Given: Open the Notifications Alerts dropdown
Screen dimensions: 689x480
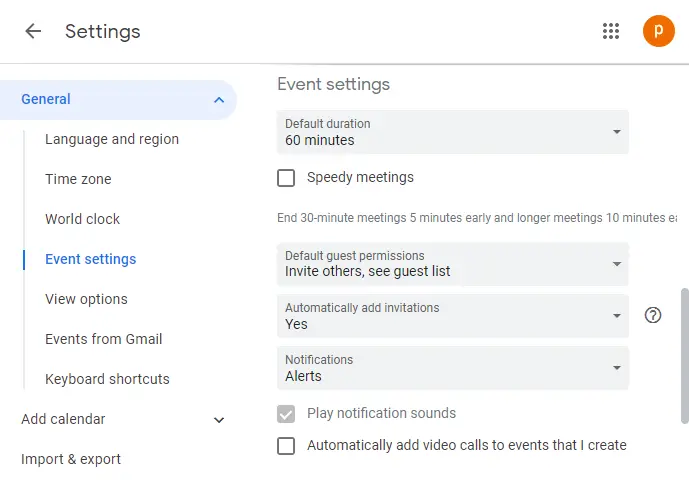Looking at the screenshot, I should [x=452, y=368].
